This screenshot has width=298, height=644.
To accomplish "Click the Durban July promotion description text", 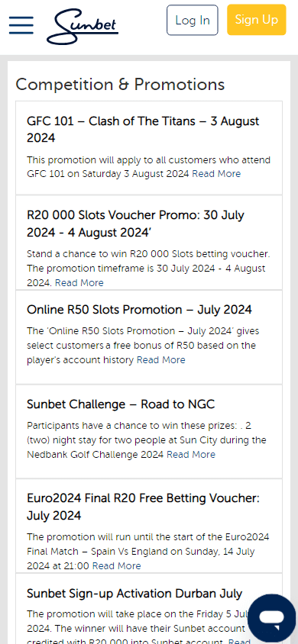I will coord(140,629).
